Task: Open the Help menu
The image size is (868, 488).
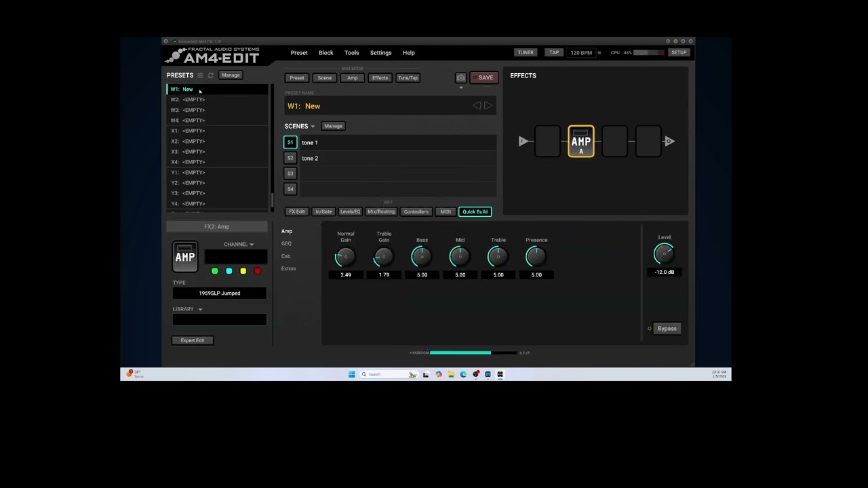Action: click(409, 53)
